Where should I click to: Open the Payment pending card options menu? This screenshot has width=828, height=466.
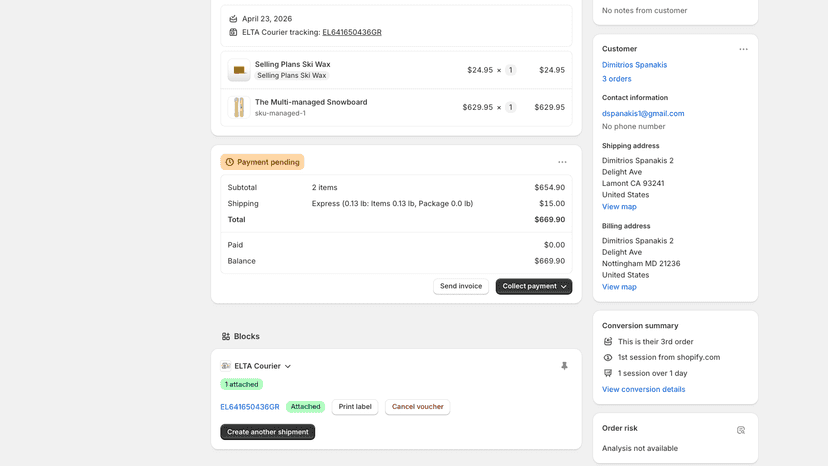[x=562, y=162]
